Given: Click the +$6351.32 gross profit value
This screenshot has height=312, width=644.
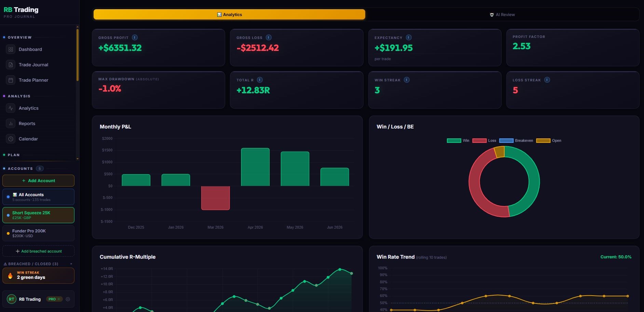Looking at the screenshot, I should click(120, 48).
